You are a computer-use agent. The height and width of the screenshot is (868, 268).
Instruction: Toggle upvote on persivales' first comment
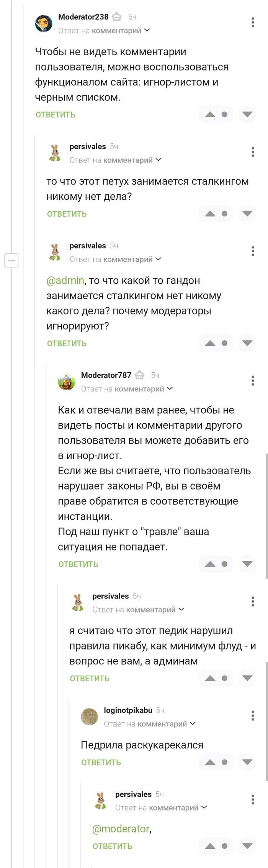[210, 214]
